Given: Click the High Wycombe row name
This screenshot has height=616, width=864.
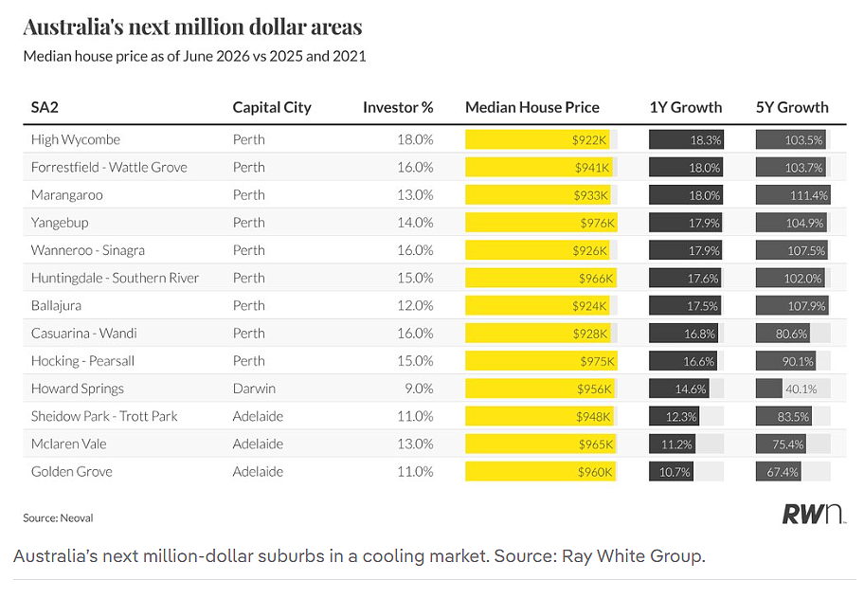Looking at the screenshot, I should 76,140.
